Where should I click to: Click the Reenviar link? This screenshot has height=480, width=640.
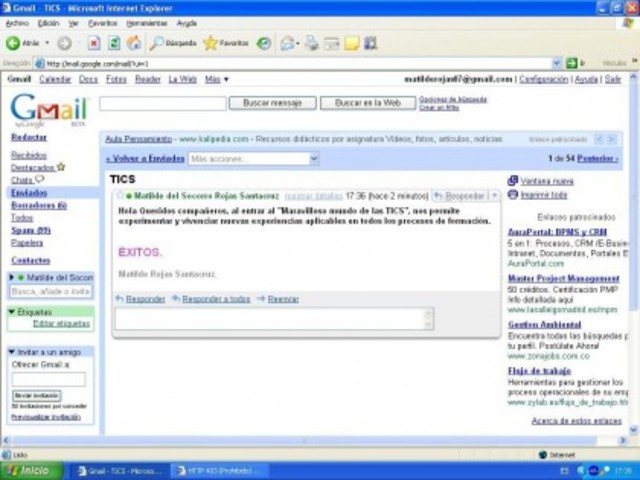point(283,299)
